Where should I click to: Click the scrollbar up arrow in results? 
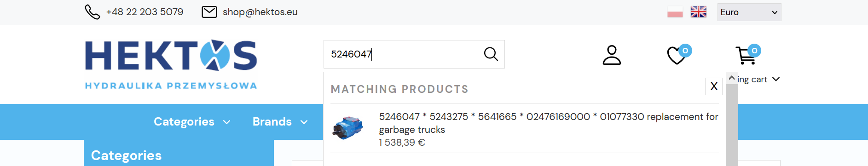coord(732,78)
